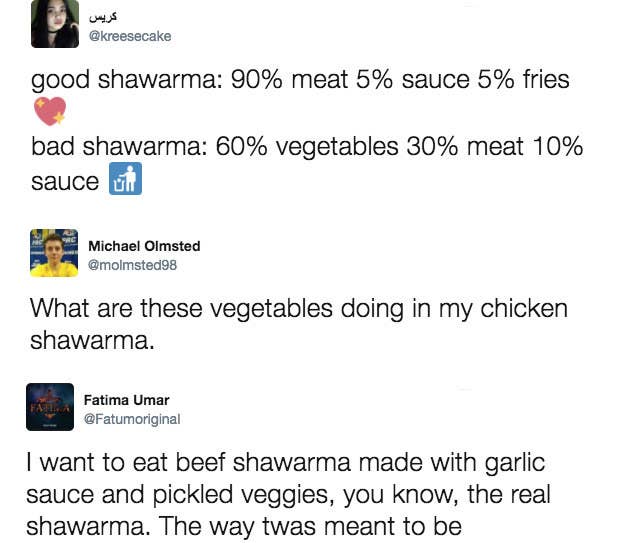Click the word "sauce" beside the bin emoji
Image resolution: width=617 pixels, height=543 pixels.
pos(65,182)
